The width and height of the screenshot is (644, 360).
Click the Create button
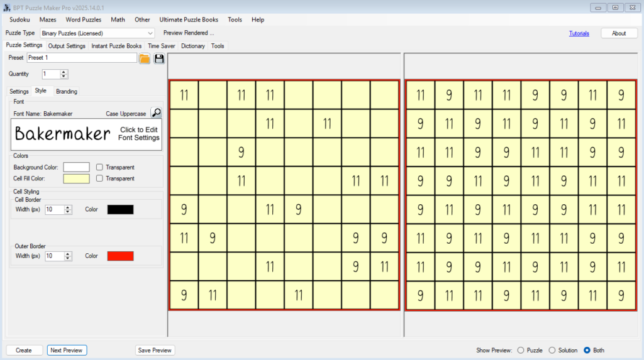click(x=24, y=350)
